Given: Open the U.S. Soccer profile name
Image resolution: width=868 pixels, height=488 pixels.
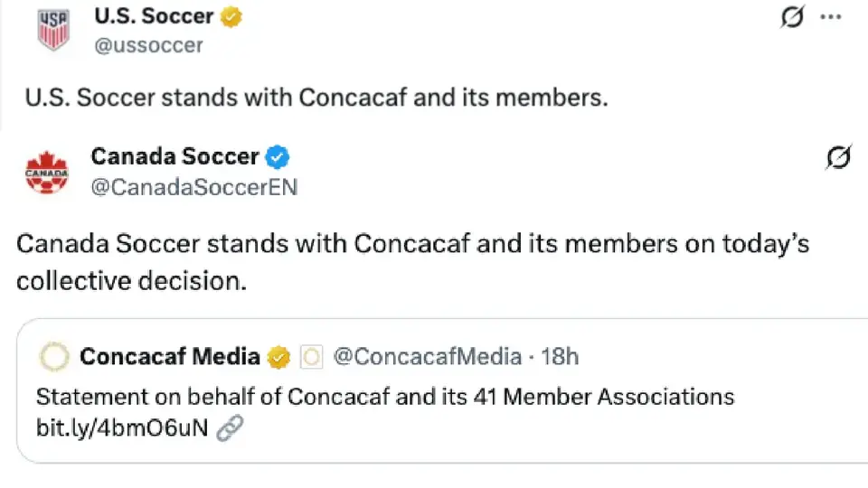Looking at the screenshot, I should click(x=154, y=16).
